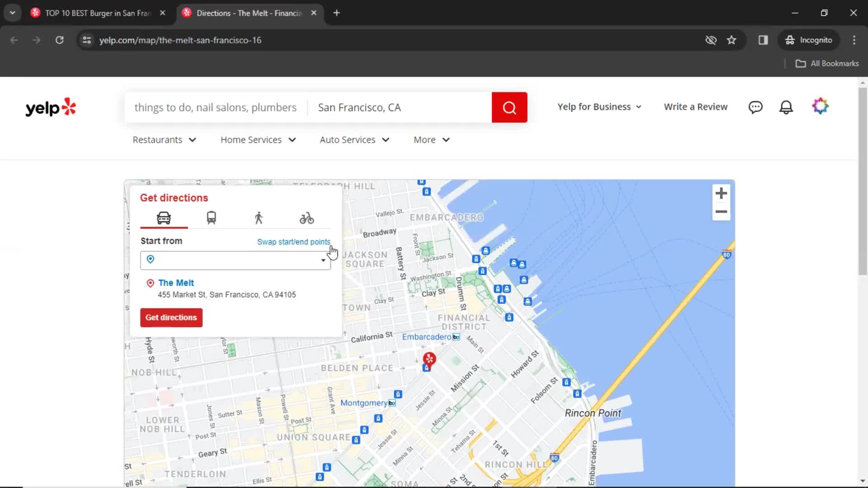Click the browser address bar URL
The width and height of the screenshot is (868, 488).
coord(180,40)
